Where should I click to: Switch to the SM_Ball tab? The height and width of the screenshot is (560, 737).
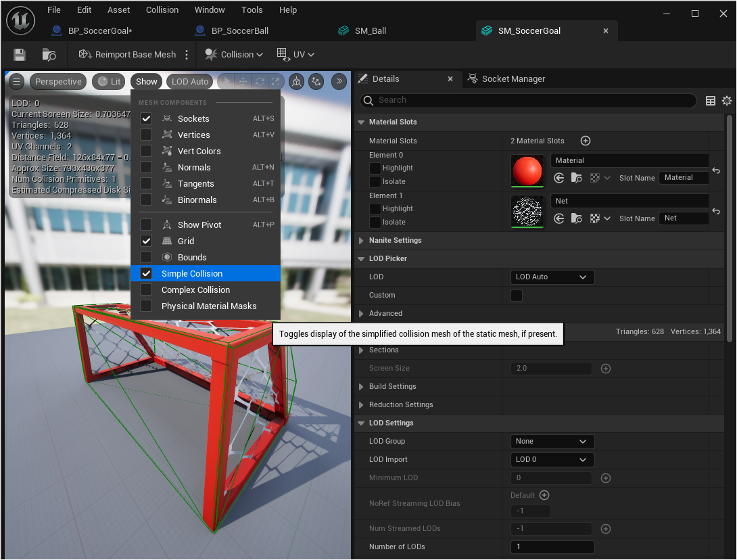[362, 31]
